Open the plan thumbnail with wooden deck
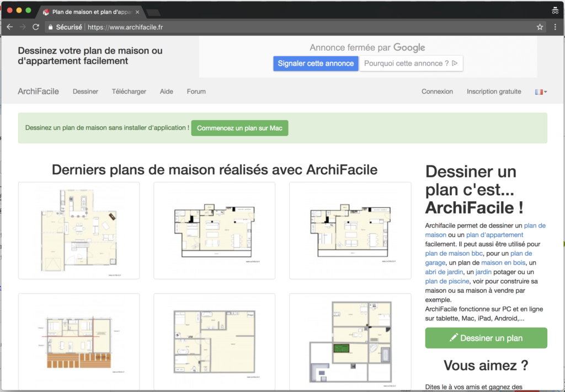Screen dimensions: 565x392 pos(79,342)
